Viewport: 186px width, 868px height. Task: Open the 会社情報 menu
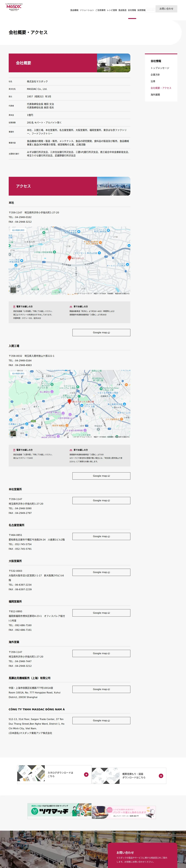[x=132, y=10]
